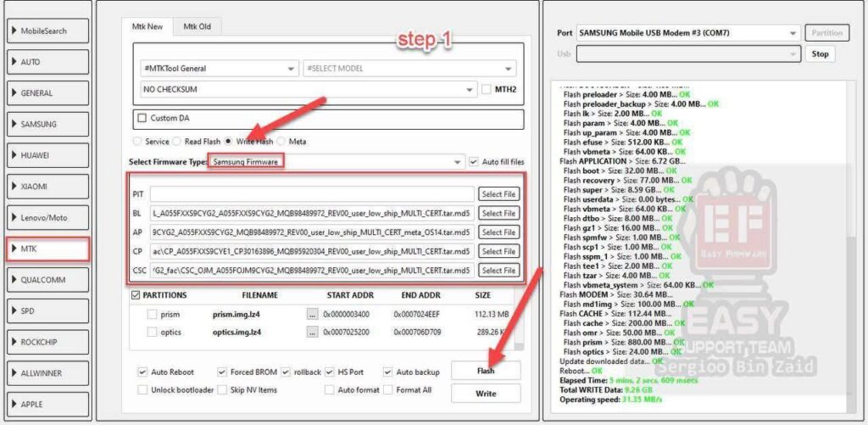Expand the #MTKTool General dropdown
The height and width of the screenshot is (425, 868).
click(218, 69)
